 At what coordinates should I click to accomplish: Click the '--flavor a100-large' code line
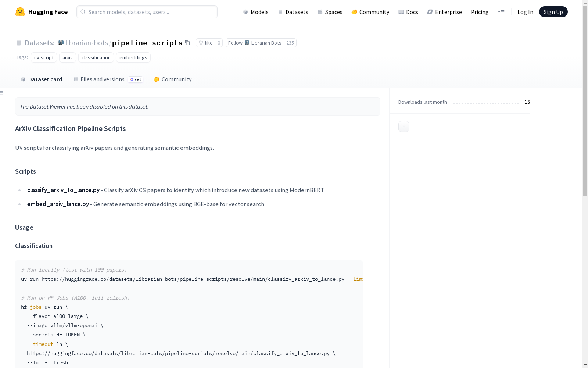tap(58, 316)
